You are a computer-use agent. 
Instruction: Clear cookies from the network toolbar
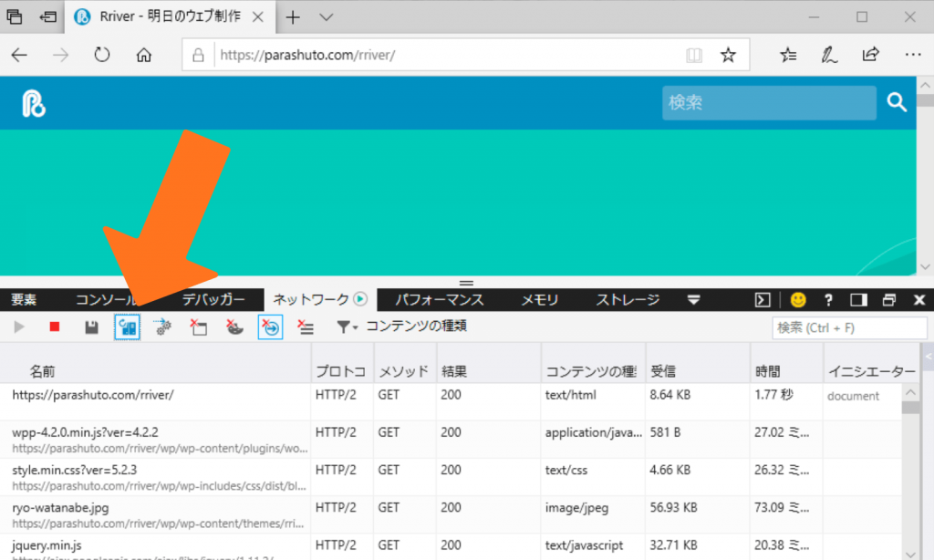[x=234, y=327]
